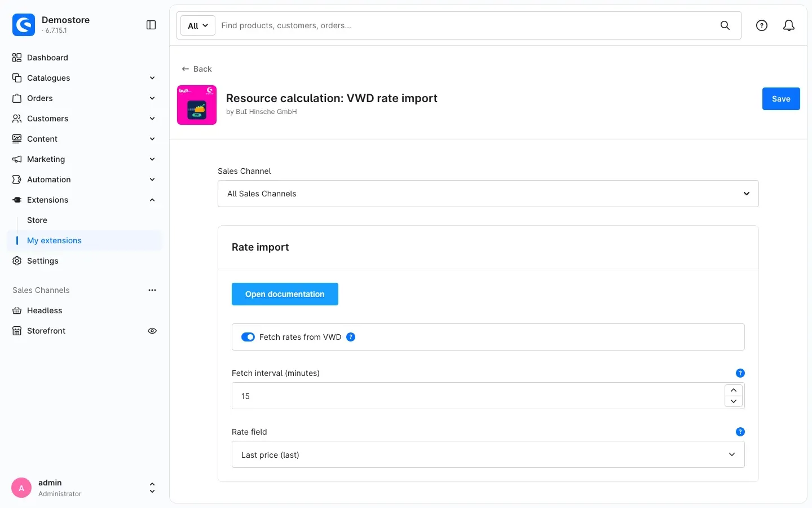The width and height of the screenshot is (812, 508).
Task: Increase the Fetch interval value
Action: click(x=734, y=390)
